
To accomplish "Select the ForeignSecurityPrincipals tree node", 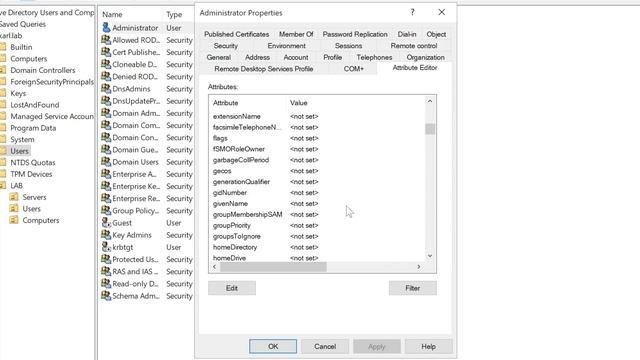I will pyautogui.click(x=52, y=82).
